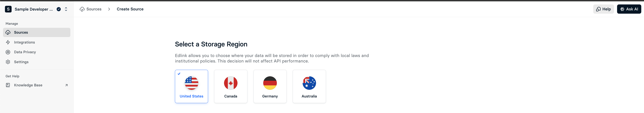Click the Data Privacy fingerprint icon
This screenshot has width=644, height=113.
point(8,52)
